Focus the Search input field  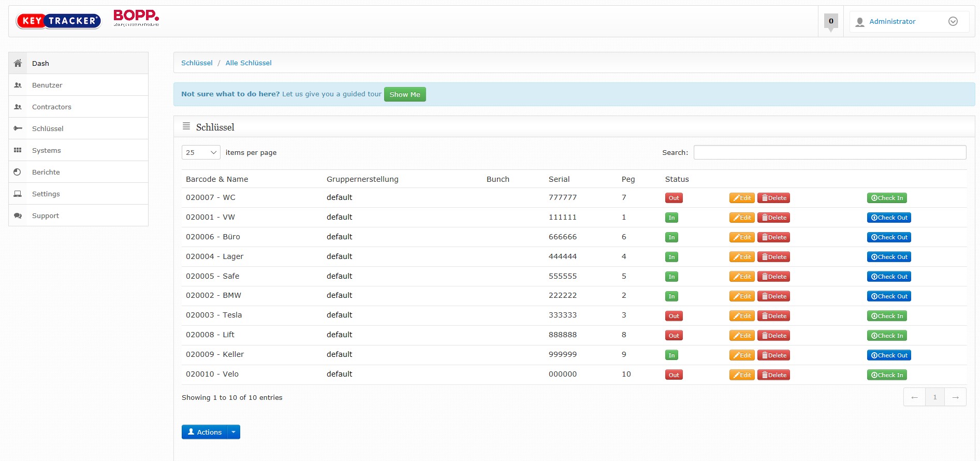click(x=830, y=152)
